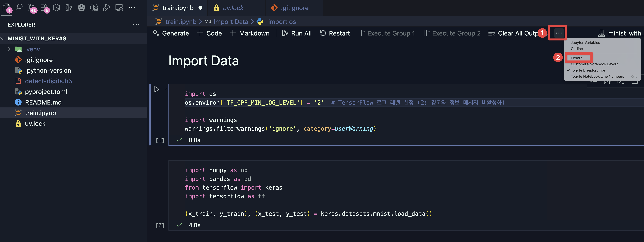Toggle Notebook Line Numbers option
This screenshot has width=644, height=242.
pos(597,77)
